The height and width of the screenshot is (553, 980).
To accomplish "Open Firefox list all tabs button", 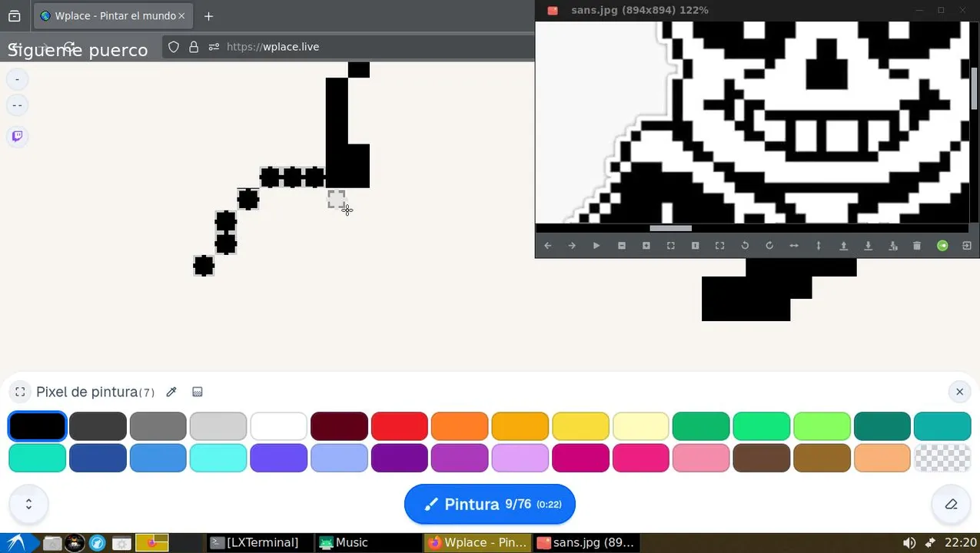I will pos(14,15).
